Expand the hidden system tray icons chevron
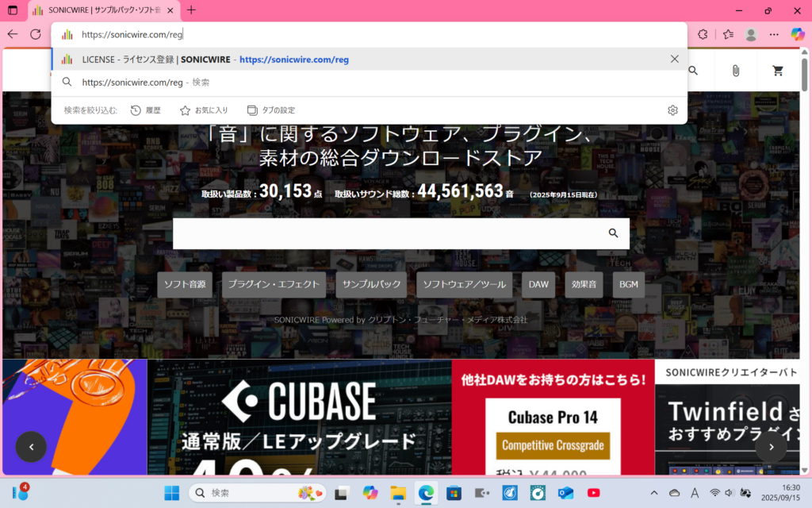812x508 pixels. [x=653, y=493]
